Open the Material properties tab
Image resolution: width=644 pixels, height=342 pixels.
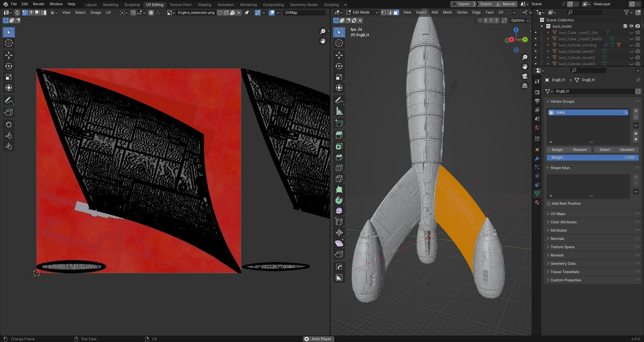(x=537, y=203)
